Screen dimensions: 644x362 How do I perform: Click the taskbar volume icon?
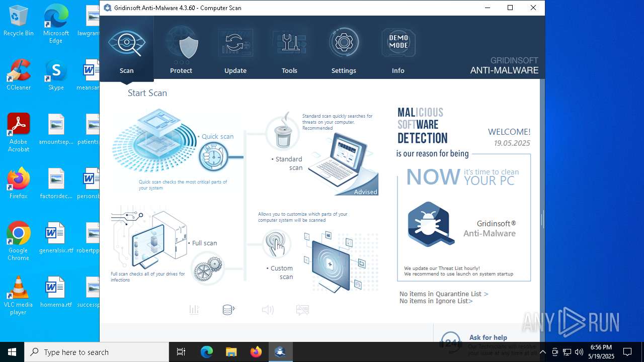pos(579,352)
